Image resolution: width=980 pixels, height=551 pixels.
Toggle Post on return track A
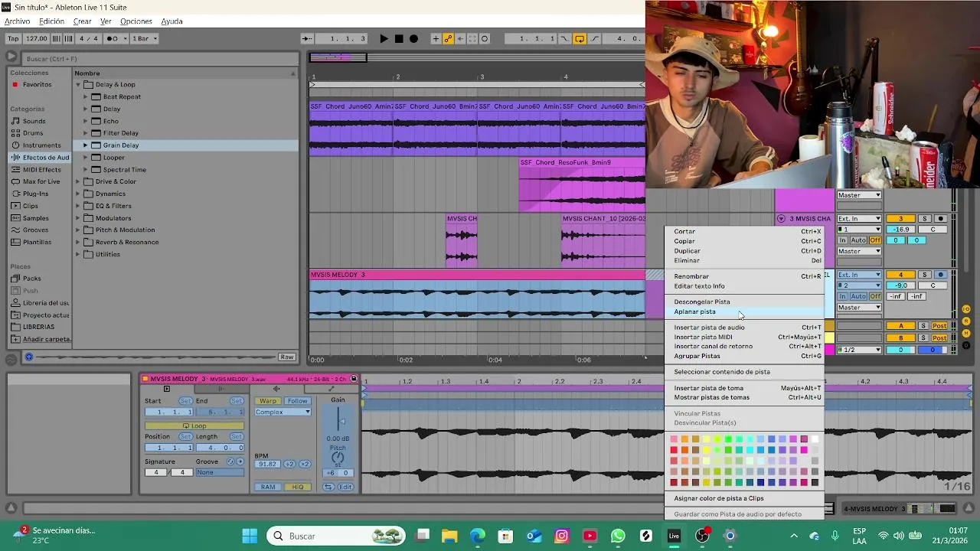pos(939,326)
